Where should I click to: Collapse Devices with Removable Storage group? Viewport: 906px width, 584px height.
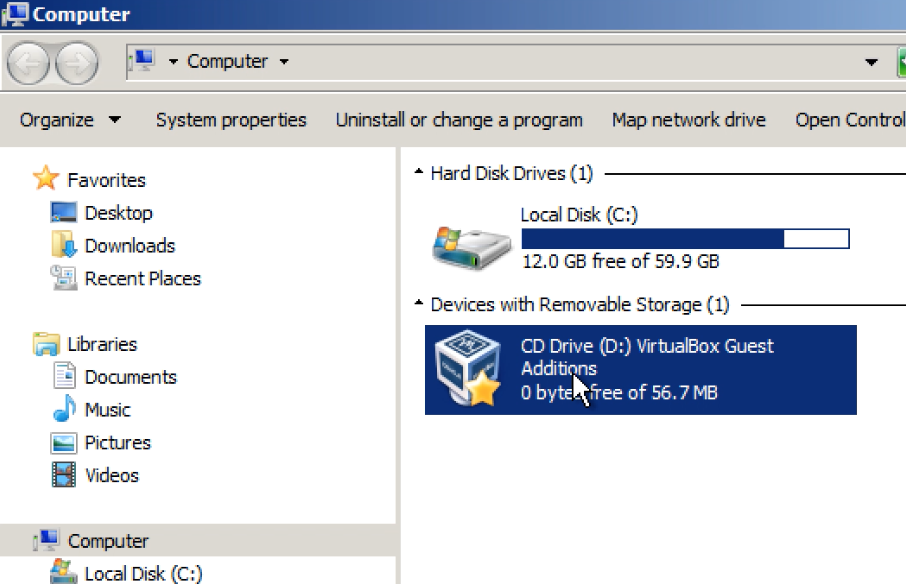(419, 305)
